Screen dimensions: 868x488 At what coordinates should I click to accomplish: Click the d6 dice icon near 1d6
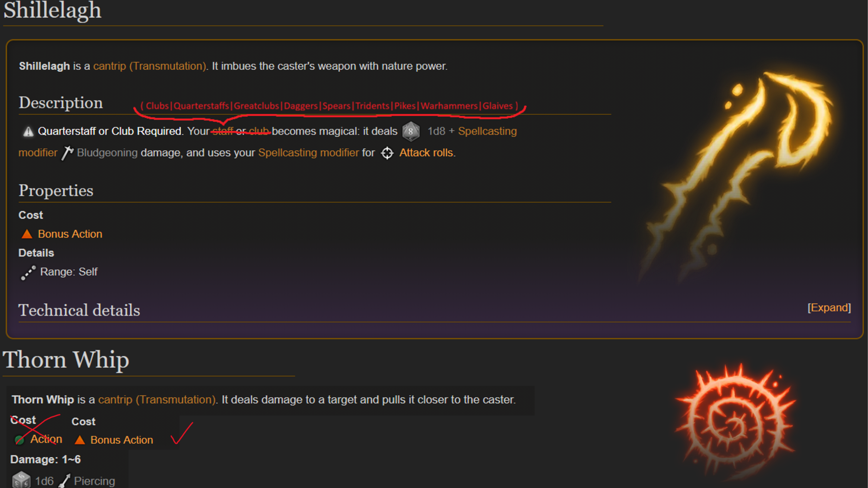tap(21, 480)
